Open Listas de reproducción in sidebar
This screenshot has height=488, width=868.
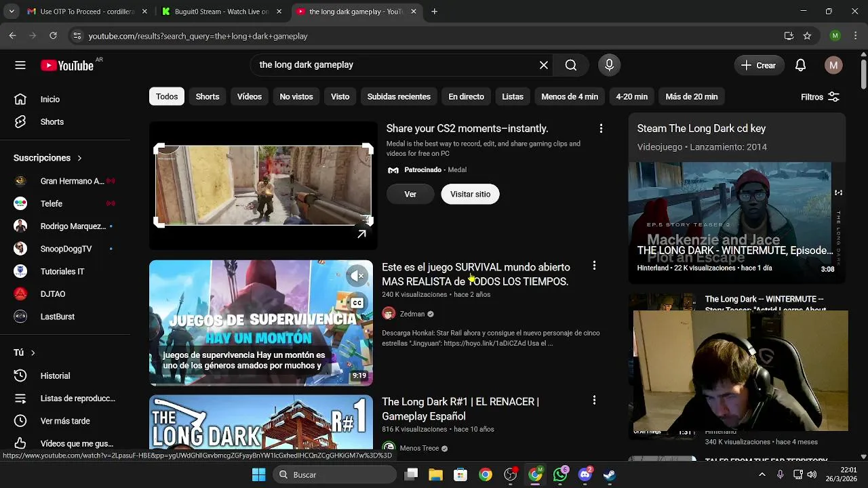(65, 399)
